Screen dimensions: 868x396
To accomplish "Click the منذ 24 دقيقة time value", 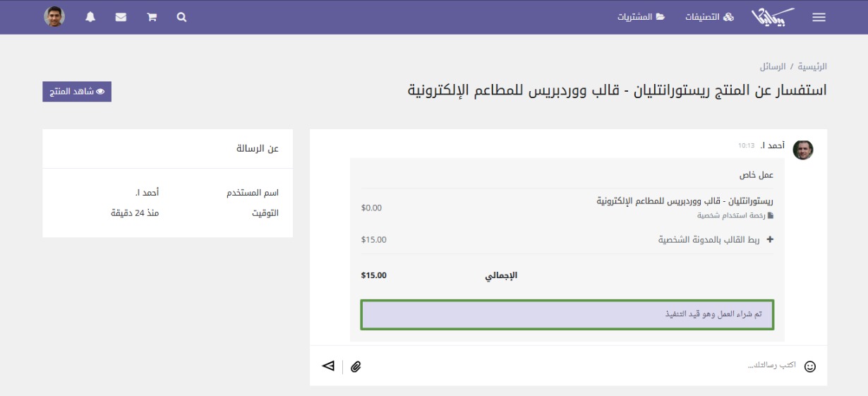I will click(135, 213).
